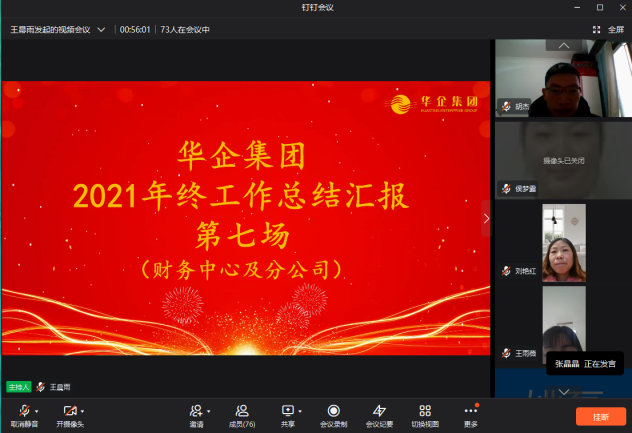The height and width of the screenshot is (433, 632).
Task: Click the invite (邀请) icon
Action: point(196,411)
